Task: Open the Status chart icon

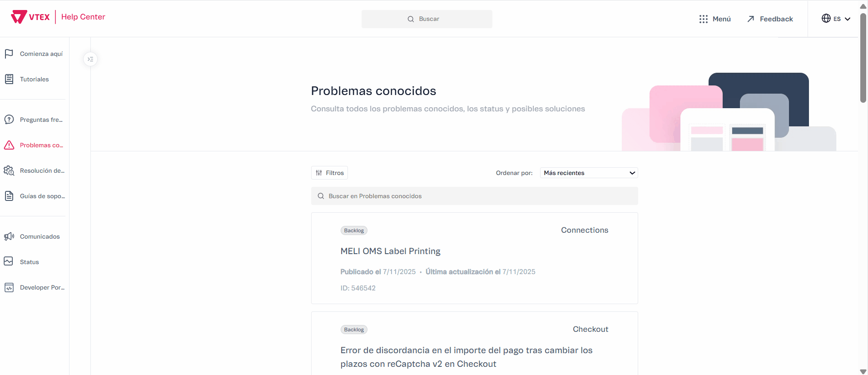Action: pyautogui.click(x=9, y=261)
